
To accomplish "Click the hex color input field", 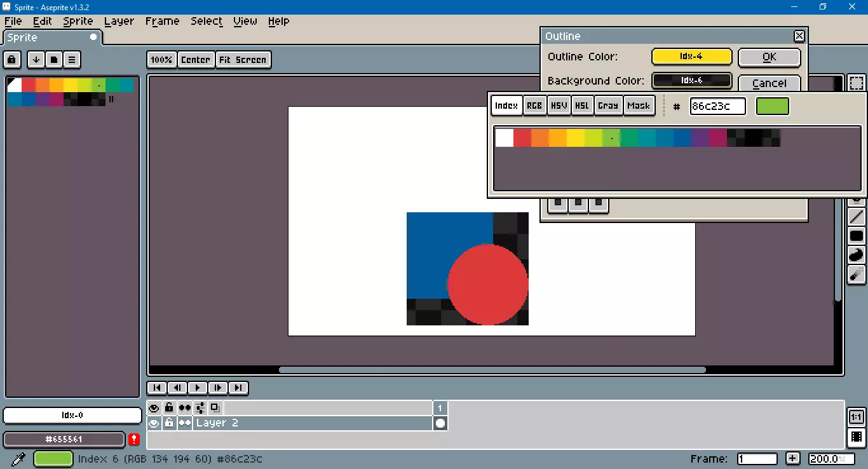I will [x=717, y=106].
